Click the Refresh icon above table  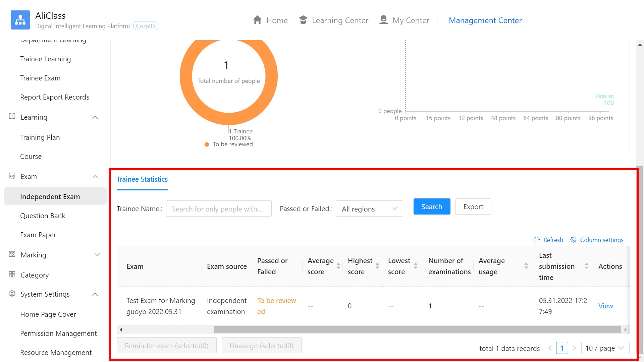click(x=537, y=240)
